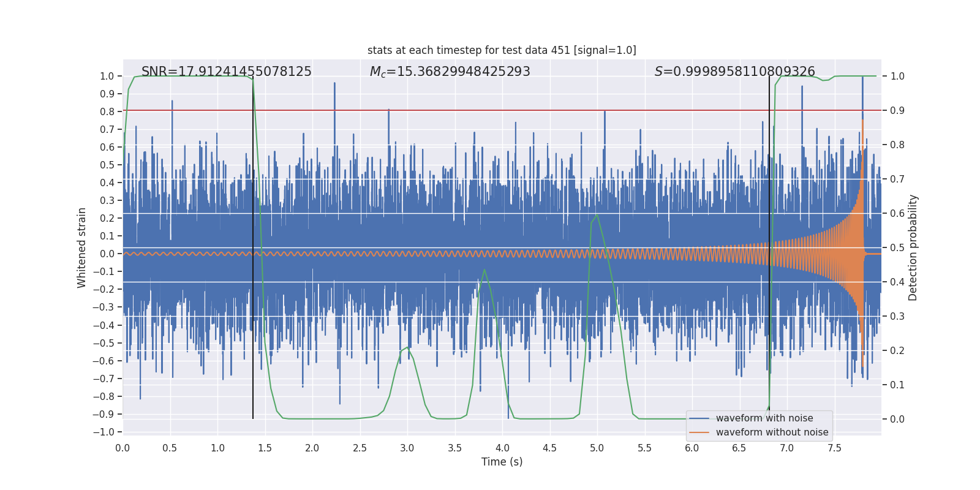The height and width of the screenshot is (490, 980).
Task: Click the 5.5 tick label on Time axis
Action: click(644, 448)
